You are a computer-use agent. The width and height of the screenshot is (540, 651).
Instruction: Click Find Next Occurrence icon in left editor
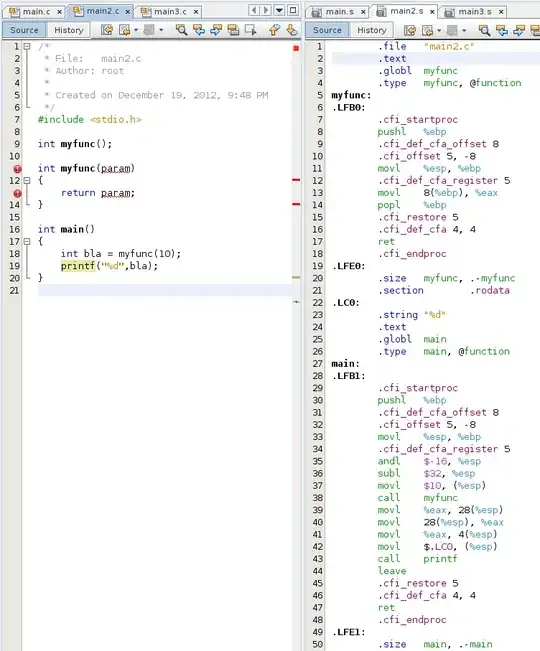(216, 30)
